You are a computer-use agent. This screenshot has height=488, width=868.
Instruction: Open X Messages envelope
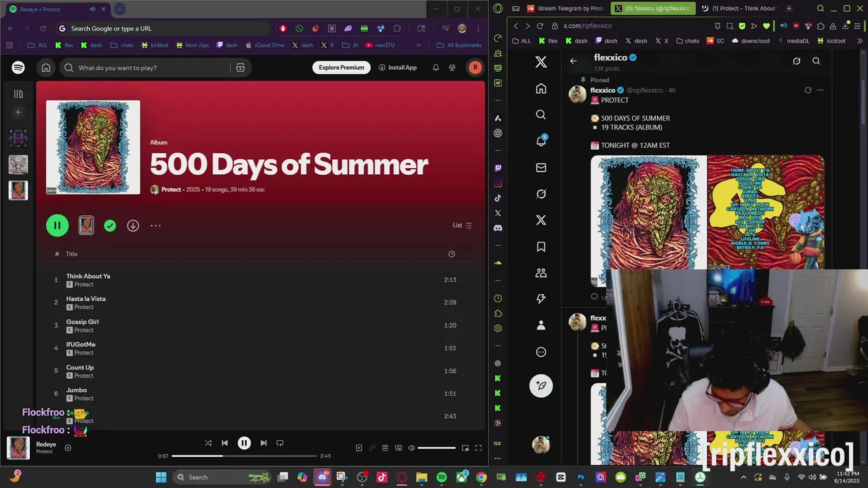pyautogui.click(x=540, y=167)
